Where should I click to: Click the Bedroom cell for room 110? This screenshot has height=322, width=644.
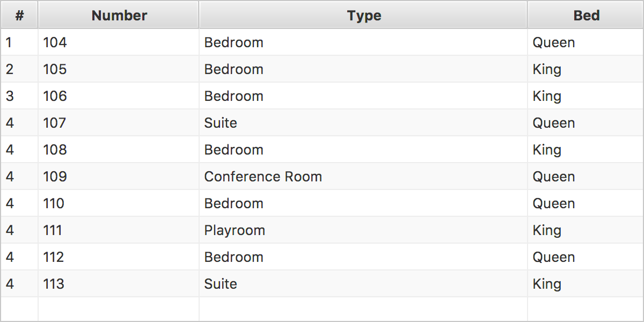363,203
